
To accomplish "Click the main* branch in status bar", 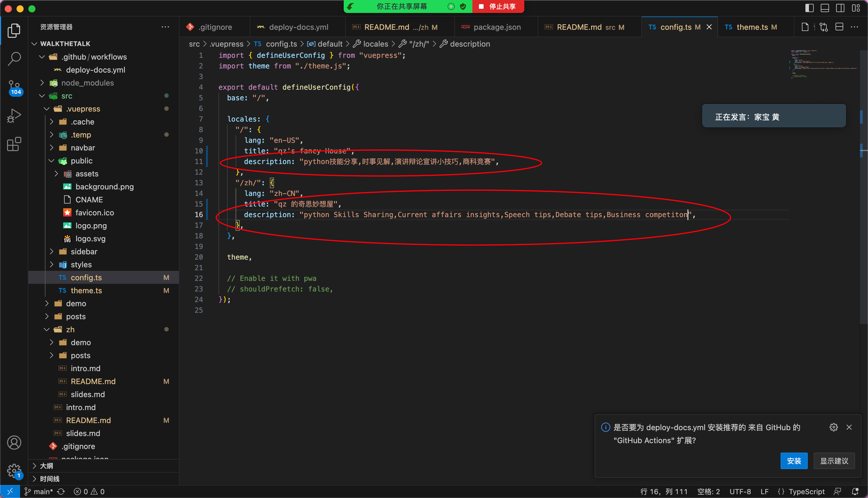I will 39,492.
